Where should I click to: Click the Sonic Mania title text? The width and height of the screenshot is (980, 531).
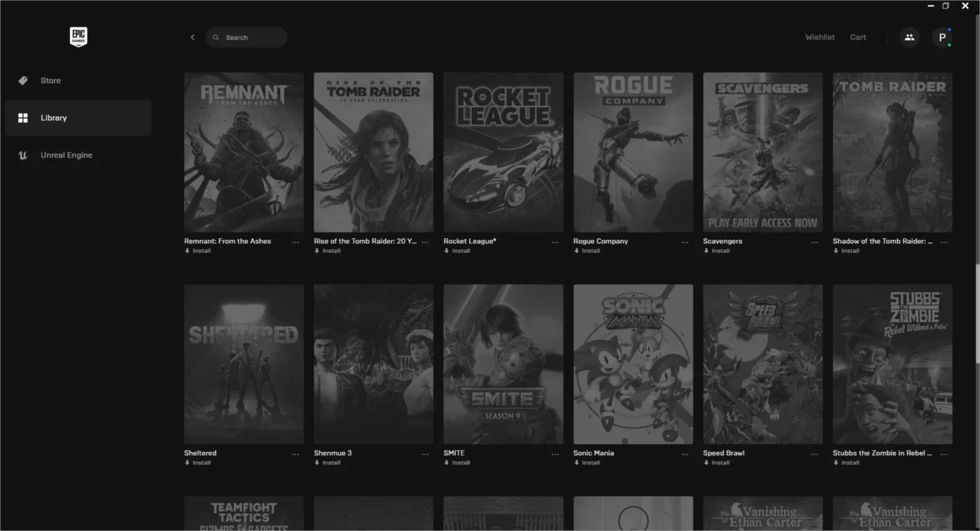tap(594, 453)
